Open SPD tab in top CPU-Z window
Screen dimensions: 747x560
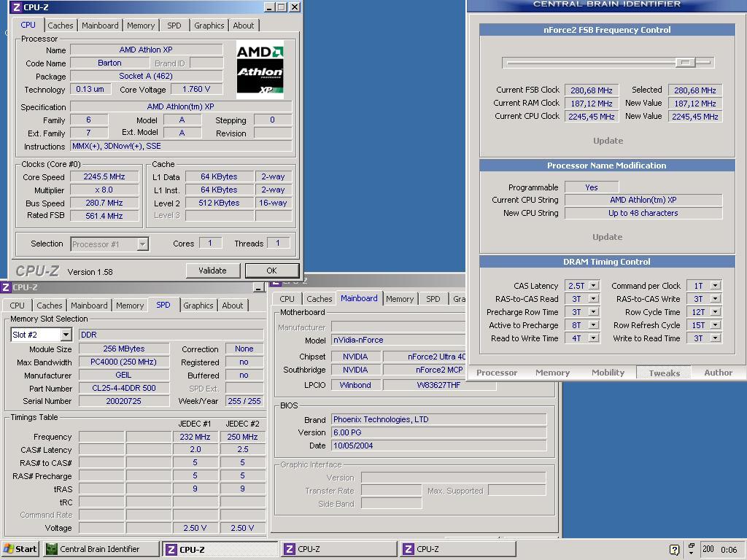point(174,26)
